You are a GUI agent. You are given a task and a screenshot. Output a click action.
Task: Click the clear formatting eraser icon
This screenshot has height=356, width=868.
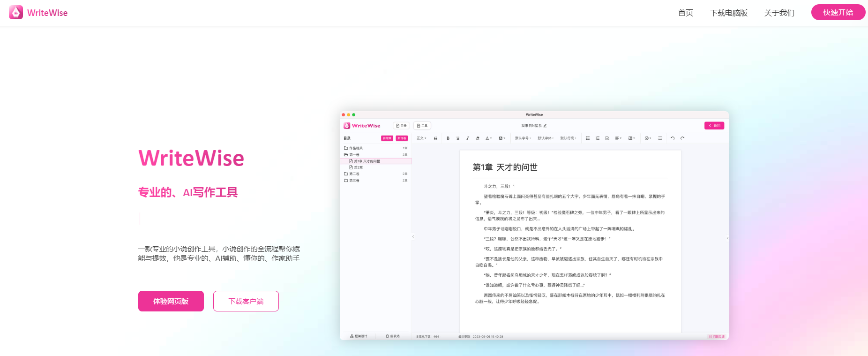pos(477,138)
